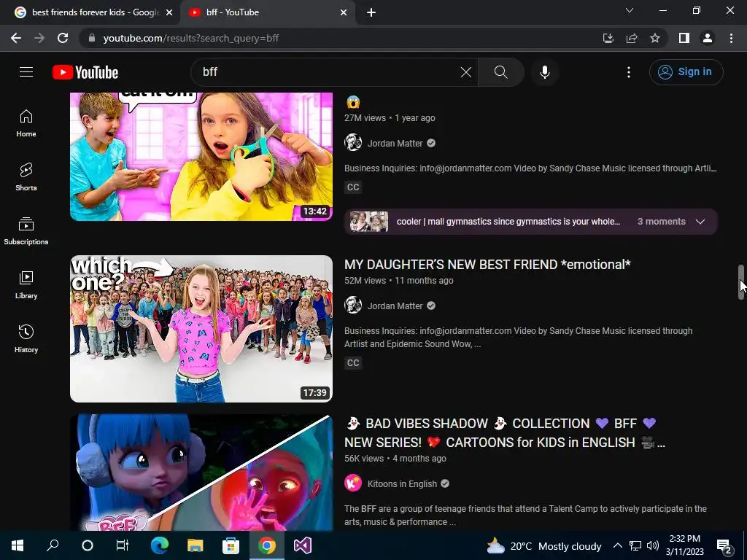Open BAD VIBES SHADOW COLLECTION video title
The height and width of the screenshot is (560, 747).
505,433
